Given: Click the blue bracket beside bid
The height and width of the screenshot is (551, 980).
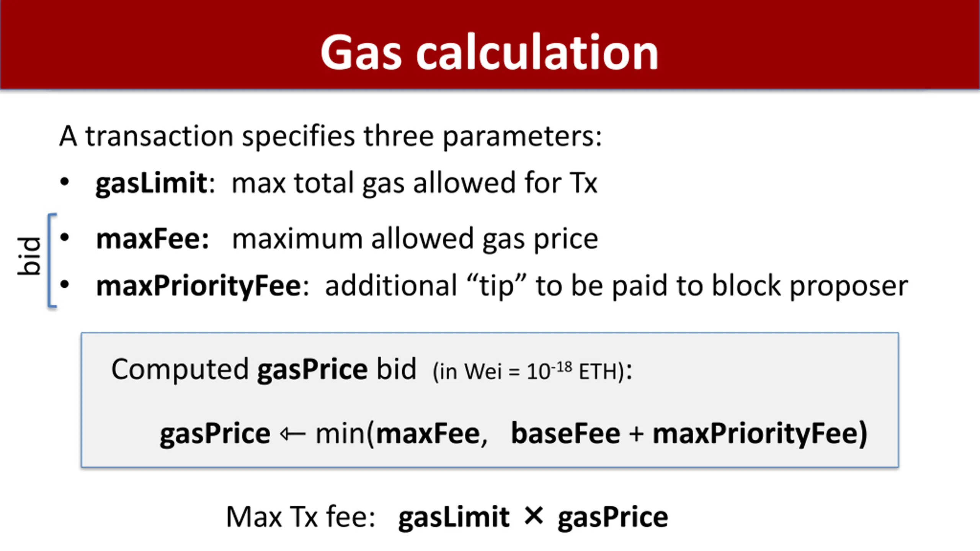Looking at the screenshot, I should (x=52, y=260).
